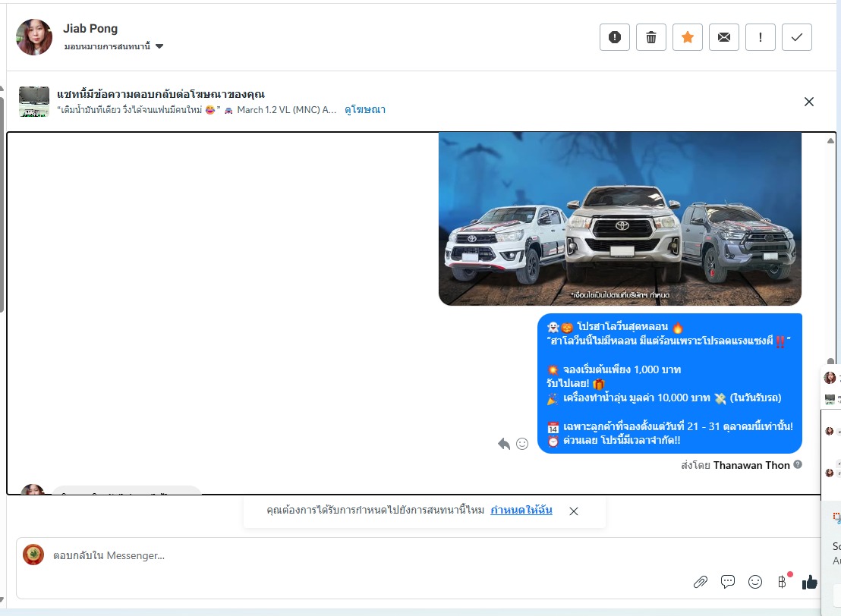Click the paperclip attach file icon
The image size is (841, 616).
(701, 582)
